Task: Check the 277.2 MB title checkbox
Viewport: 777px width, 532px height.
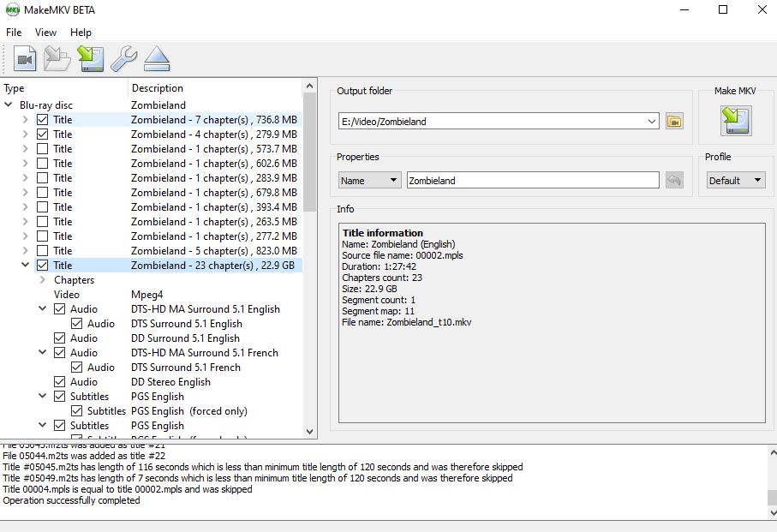Action: (x=43, y=236)
